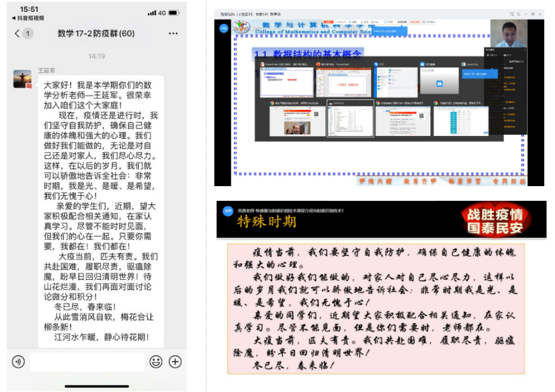This screenshot has width=555, height=392.
Task: Tap the chat title 数学17-2防疫群
Action: click(96, 34)
